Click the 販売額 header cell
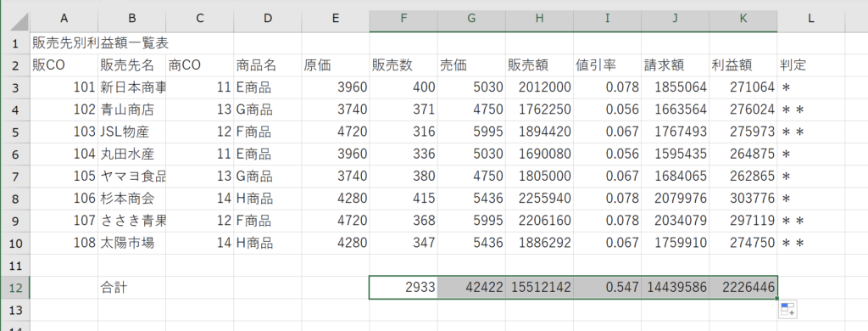This screenshot has height=331, width=868. (539, 65)
